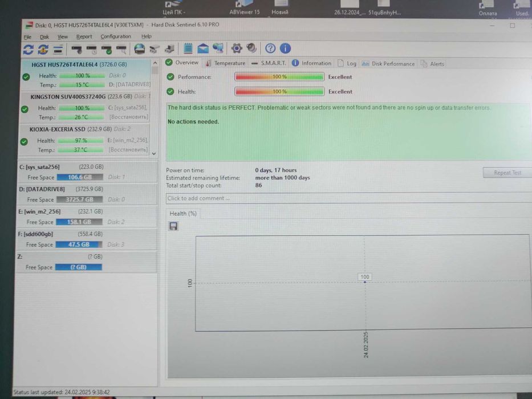Screen dimensions: 532x399
Task: Click the overview Health 100 % bar
Action: coord(279,91)
